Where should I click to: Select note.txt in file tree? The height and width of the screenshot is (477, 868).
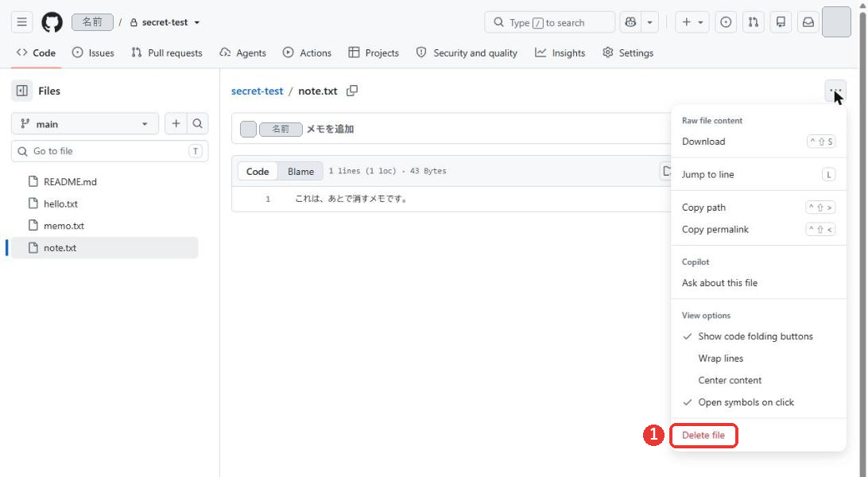(x=105, y=248)
